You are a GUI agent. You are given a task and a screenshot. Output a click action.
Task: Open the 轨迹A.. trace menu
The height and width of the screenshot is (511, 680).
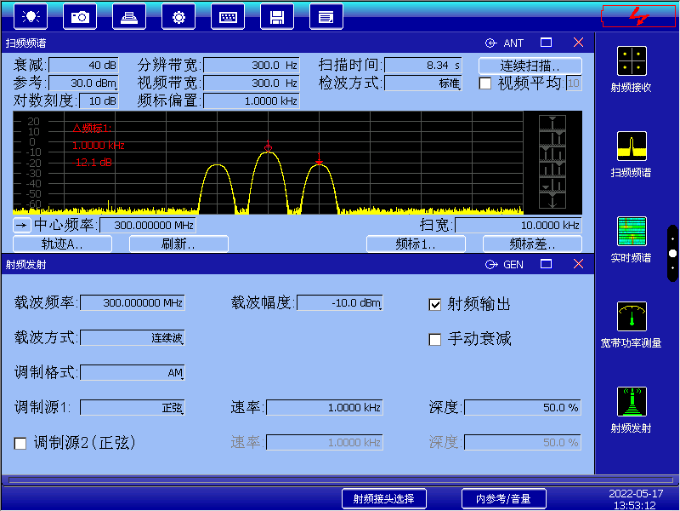(x=62, y=244)
